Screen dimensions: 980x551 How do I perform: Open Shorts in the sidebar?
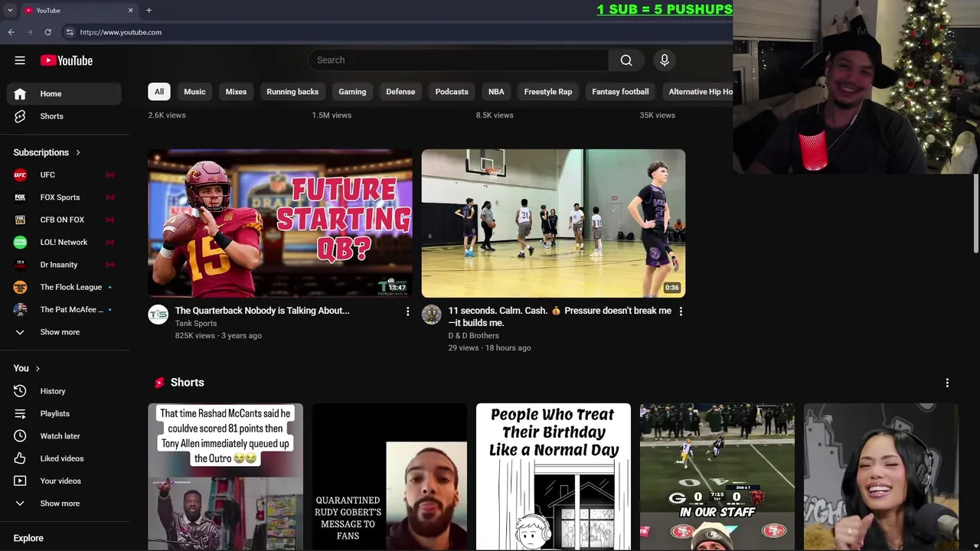64,116
